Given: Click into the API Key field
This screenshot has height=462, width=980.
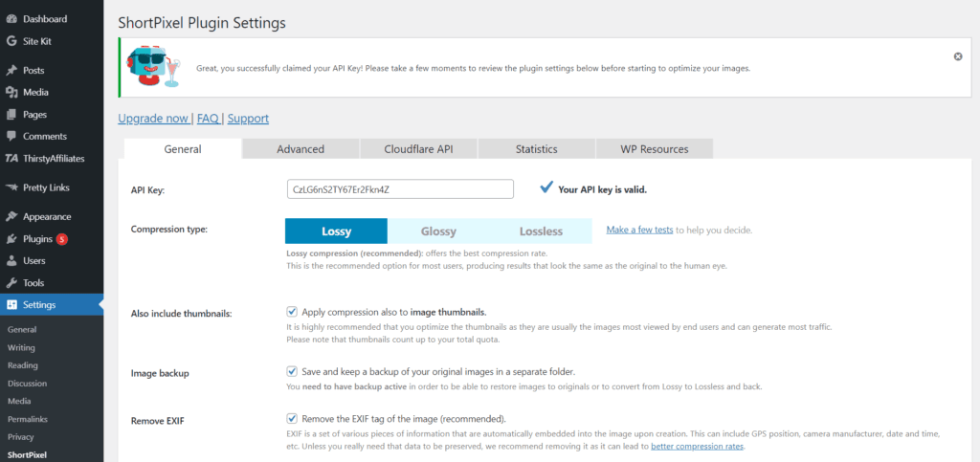Looking at the screenshot, I should point(400,189).
